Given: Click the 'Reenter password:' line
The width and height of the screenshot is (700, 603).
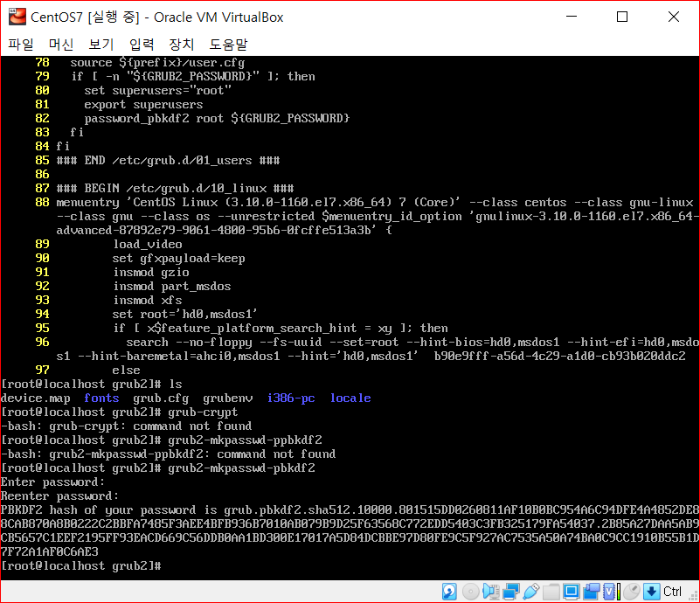Looking at the screenshot, I should coord(59,496).
